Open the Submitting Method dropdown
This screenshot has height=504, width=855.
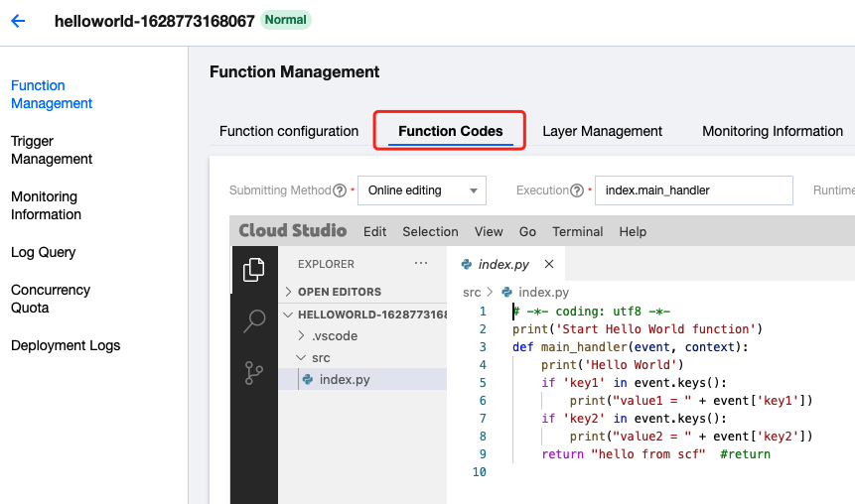[421, 190]
